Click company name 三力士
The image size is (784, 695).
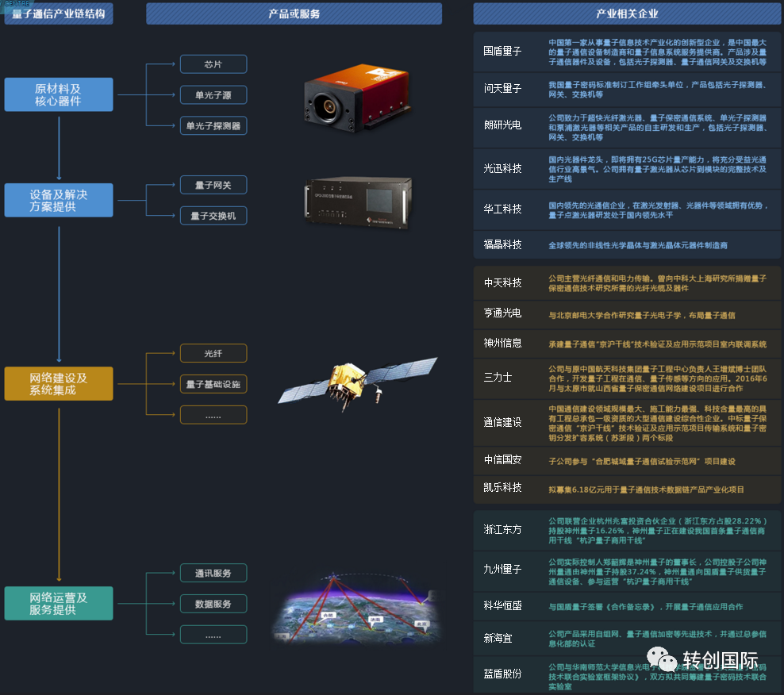[x=498, y=378]
